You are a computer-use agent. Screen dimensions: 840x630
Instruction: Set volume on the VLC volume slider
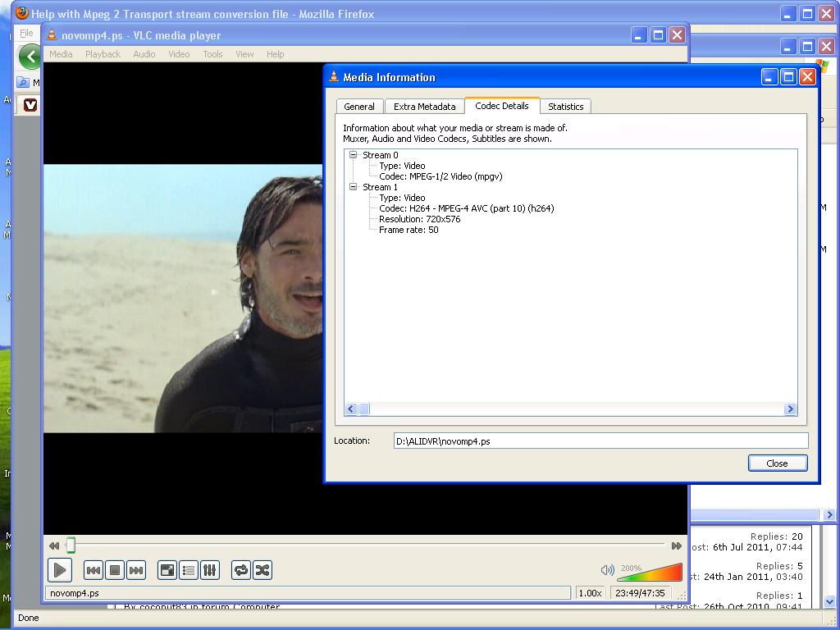click(650, 572)
